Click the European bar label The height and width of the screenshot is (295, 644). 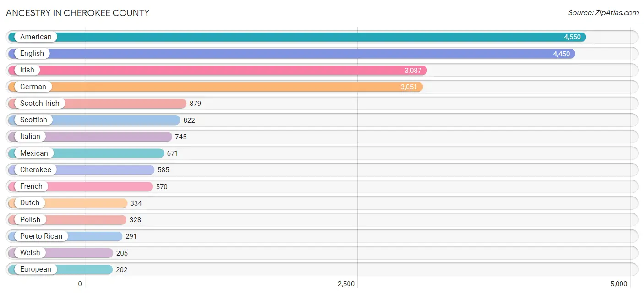tap(36, 269)
